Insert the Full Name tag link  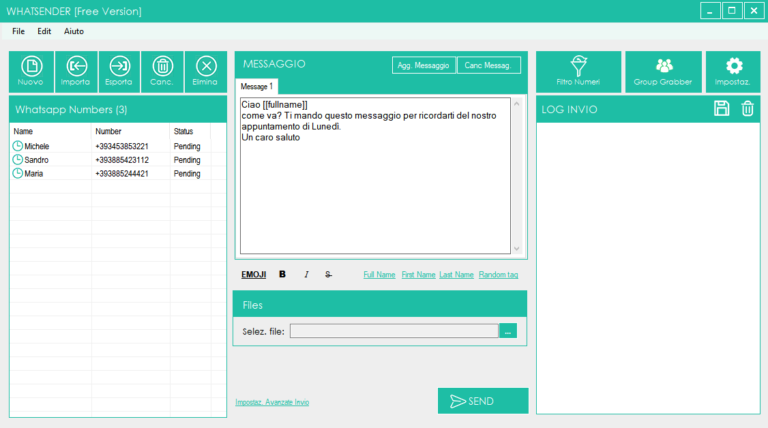point(379,275)
